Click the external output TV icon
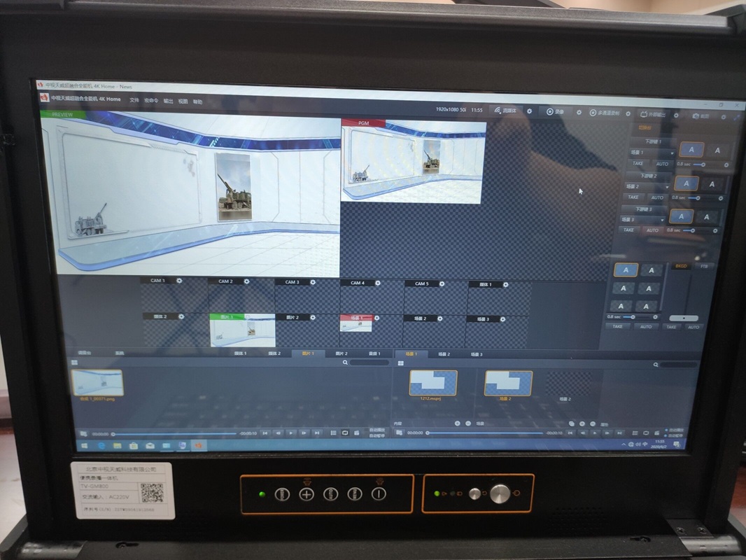The width and height of the screenshot is (746, 560). pos(644,114)
